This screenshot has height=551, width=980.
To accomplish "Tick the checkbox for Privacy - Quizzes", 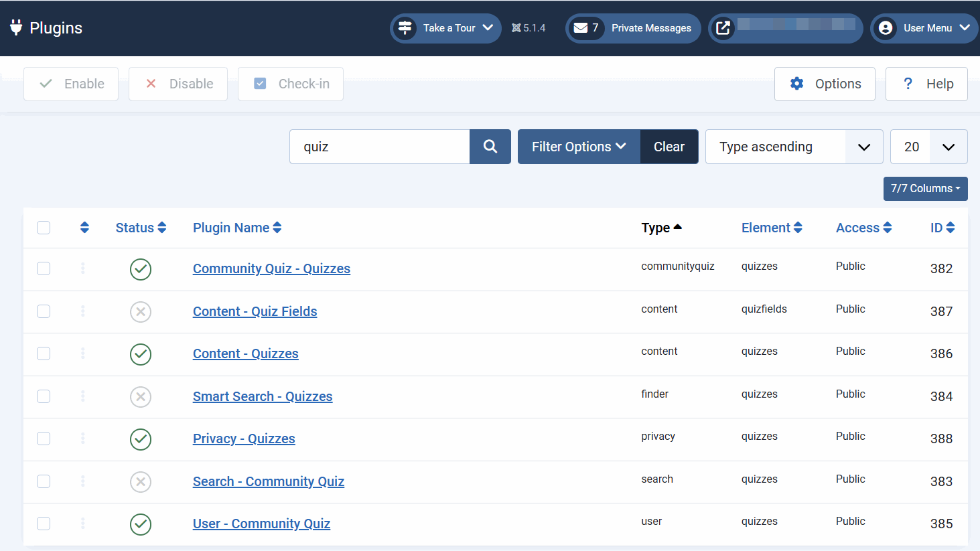I will click(x=44, y=439).
